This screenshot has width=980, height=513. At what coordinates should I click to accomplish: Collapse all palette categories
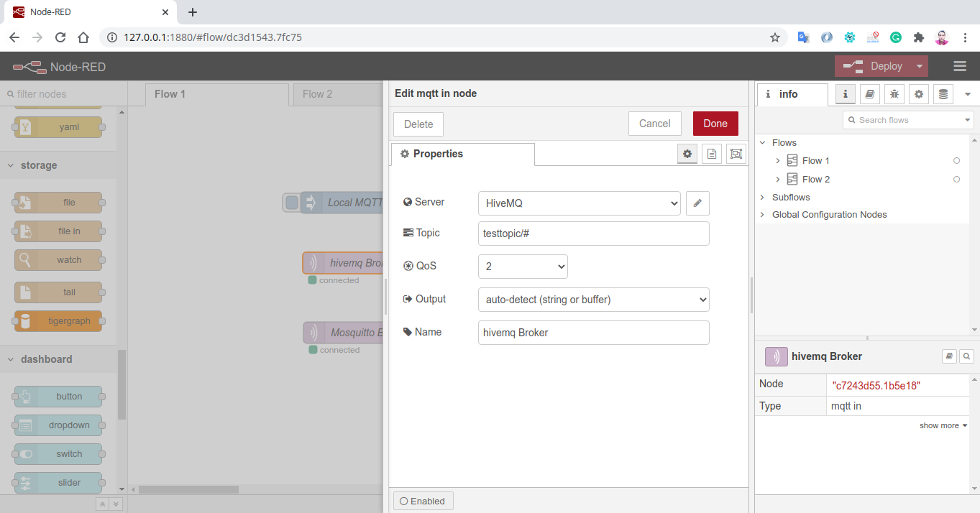[x=103, y=504]
